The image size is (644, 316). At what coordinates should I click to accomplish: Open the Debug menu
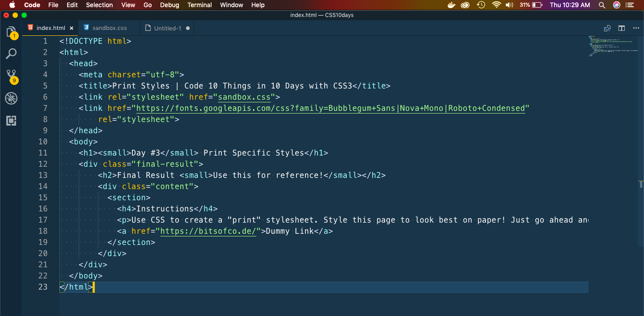[169, 5]
